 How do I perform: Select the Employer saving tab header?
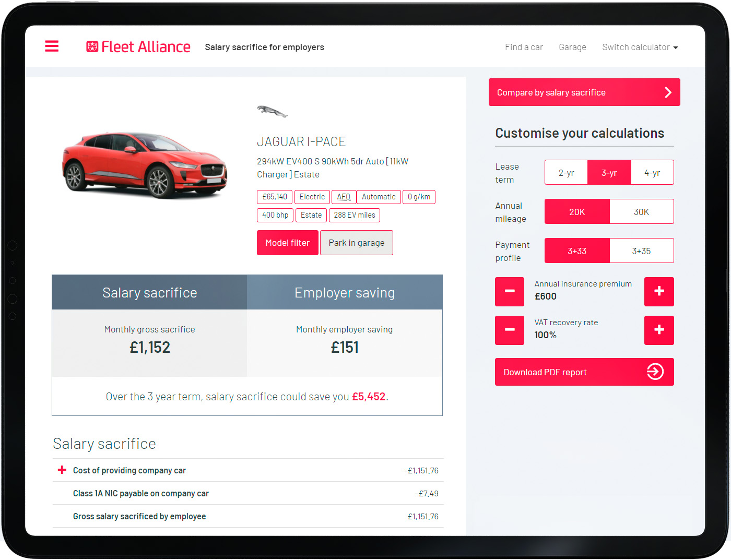345,292
